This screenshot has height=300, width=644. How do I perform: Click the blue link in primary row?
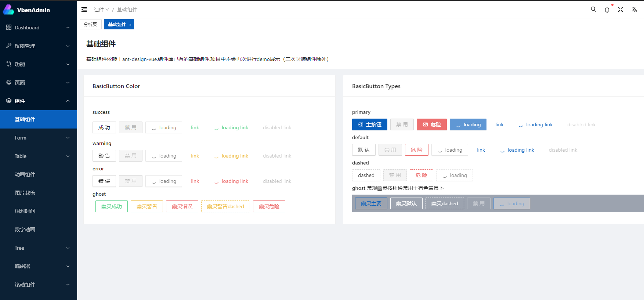[499, 124]
